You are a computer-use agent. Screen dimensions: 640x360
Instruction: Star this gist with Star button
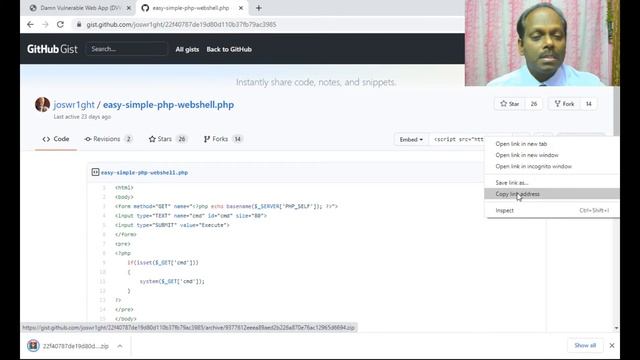pos(509,104)
